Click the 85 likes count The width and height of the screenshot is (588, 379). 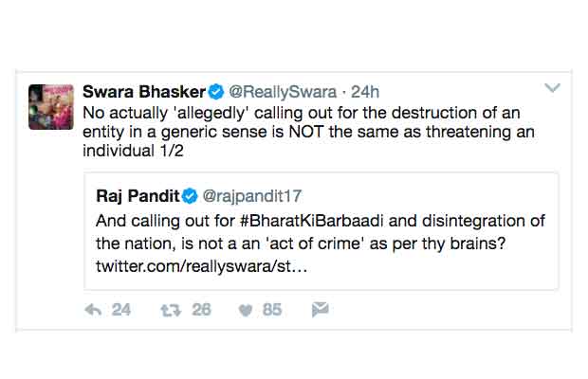(x=272, y=310)
